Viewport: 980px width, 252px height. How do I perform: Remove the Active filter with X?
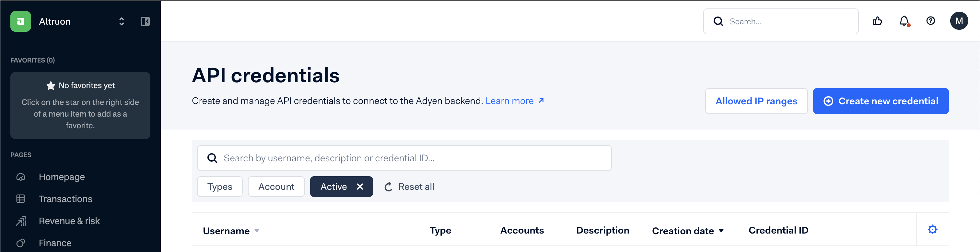tap(360, 187)
